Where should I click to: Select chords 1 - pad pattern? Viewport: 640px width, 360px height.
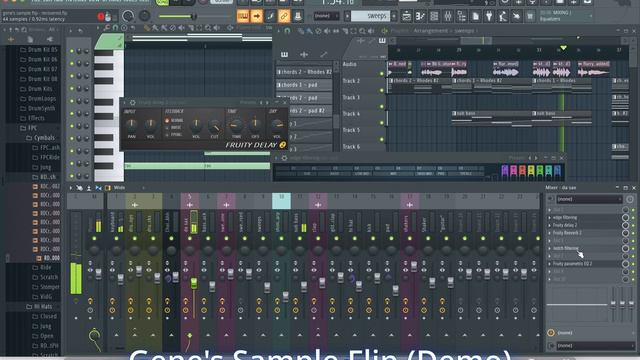[x=304, y=85]
